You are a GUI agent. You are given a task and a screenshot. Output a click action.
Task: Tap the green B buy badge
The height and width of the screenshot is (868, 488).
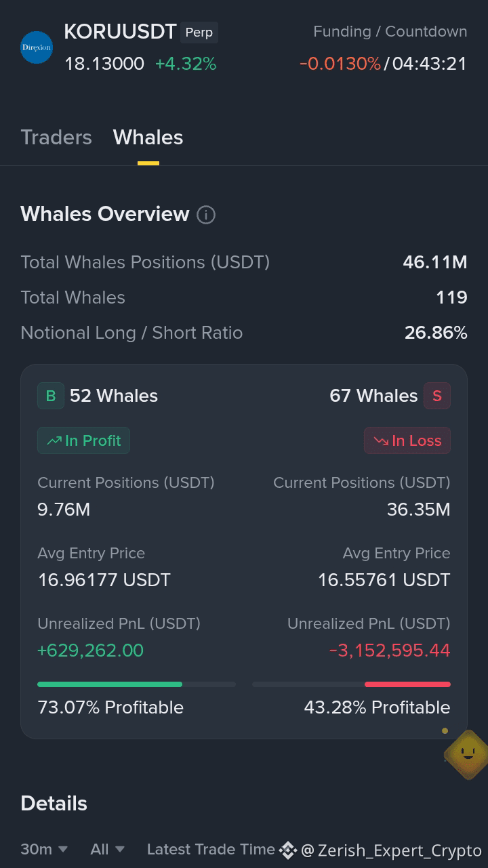(x=51, y=396)
